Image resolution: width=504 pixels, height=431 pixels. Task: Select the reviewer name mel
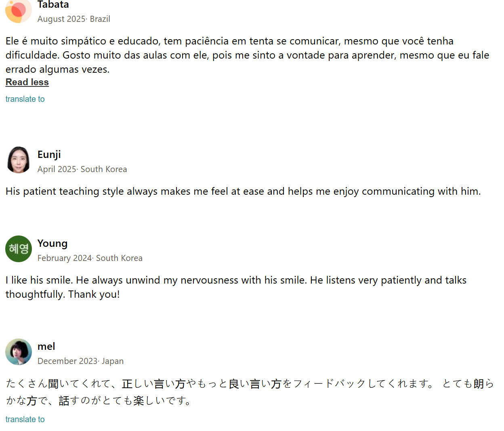46,346
